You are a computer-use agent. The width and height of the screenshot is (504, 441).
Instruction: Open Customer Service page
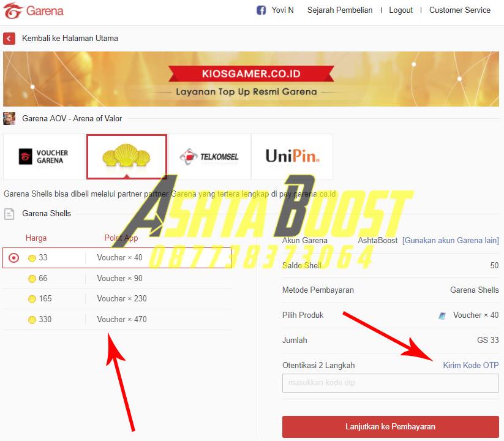460,10
